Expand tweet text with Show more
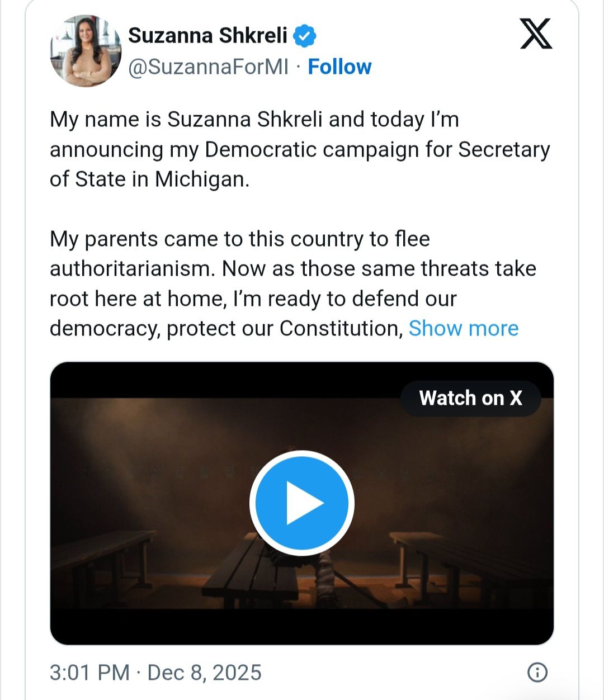Image resolution: width=604 pixels, height=700 pixels. tap(463, 328)
